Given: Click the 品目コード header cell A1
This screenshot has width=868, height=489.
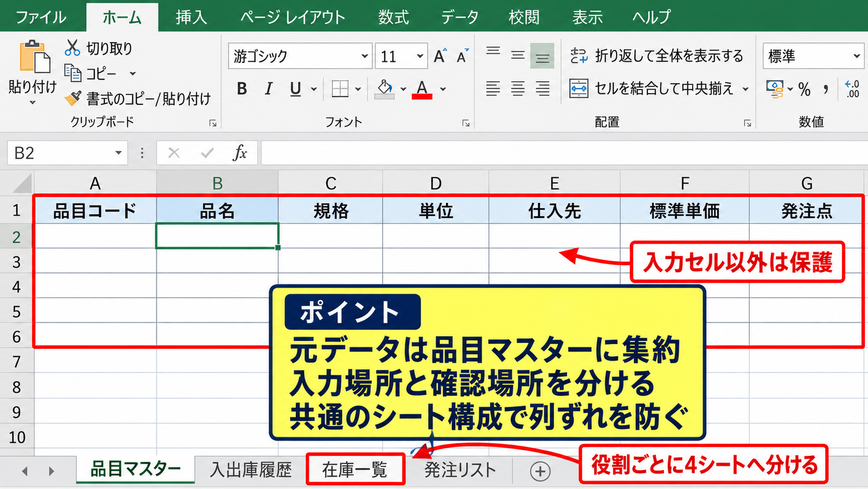Looking at the screenshot, I should (95, 211).
